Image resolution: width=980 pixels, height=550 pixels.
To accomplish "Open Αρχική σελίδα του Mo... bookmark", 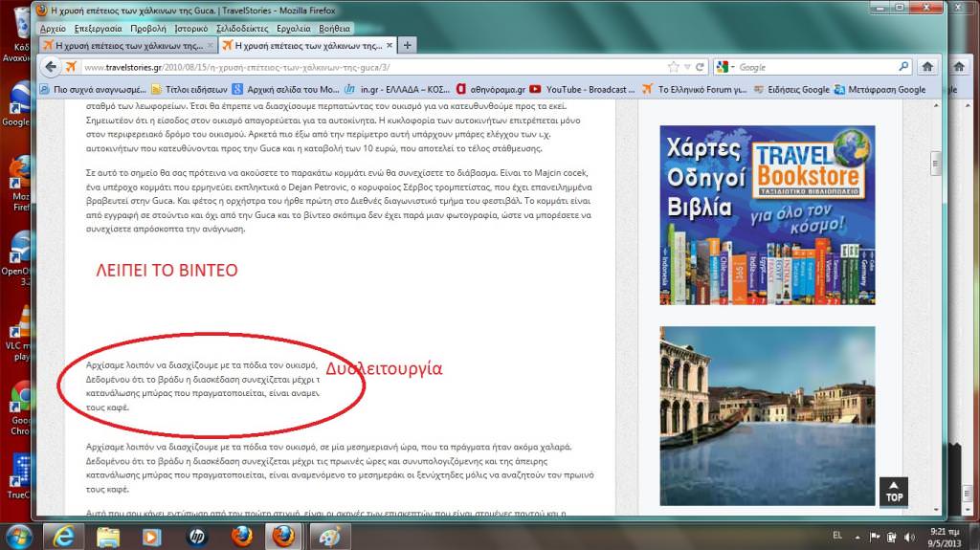I will (285, 89).
